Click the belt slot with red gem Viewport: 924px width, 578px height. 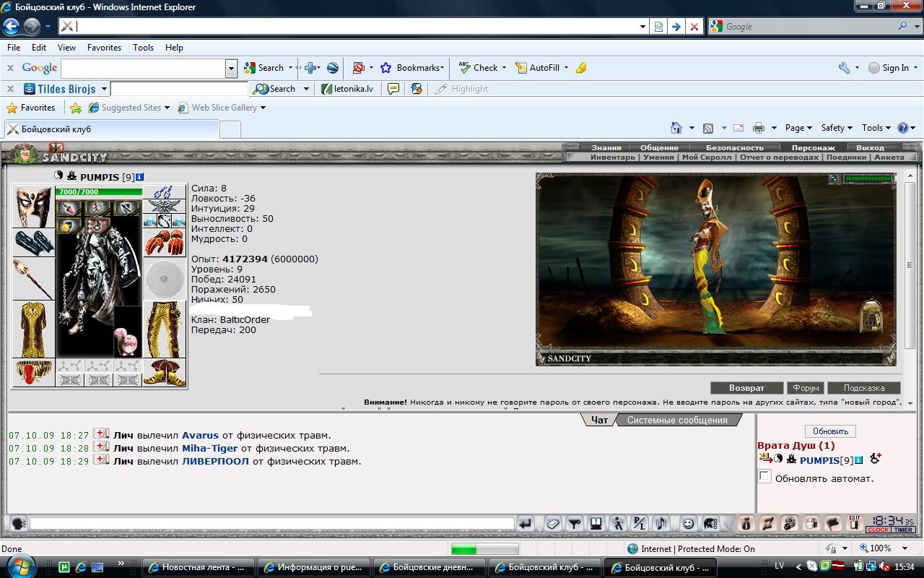coord(34,373)
